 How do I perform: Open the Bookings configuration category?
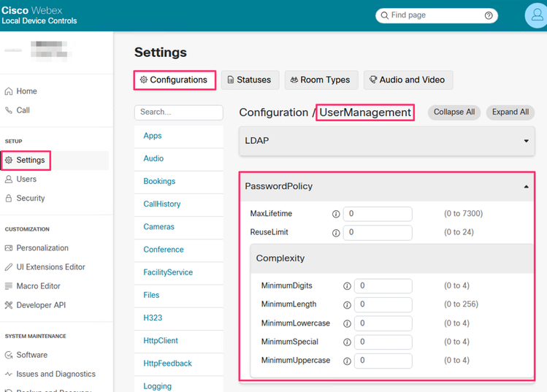(179, 181)
